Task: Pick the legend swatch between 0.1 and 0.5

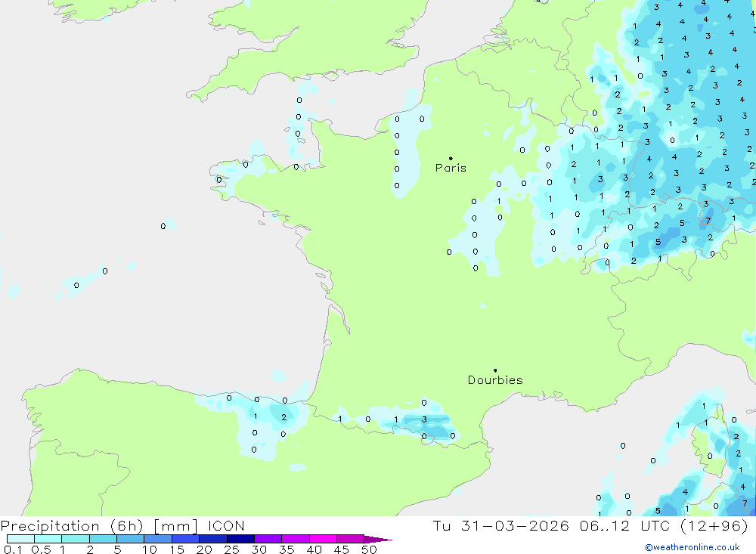Action: (20, 539)
